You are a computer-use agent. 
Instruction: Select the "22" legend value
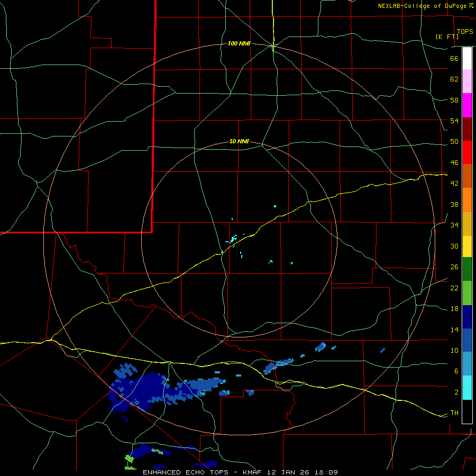[x=454, y=288]
